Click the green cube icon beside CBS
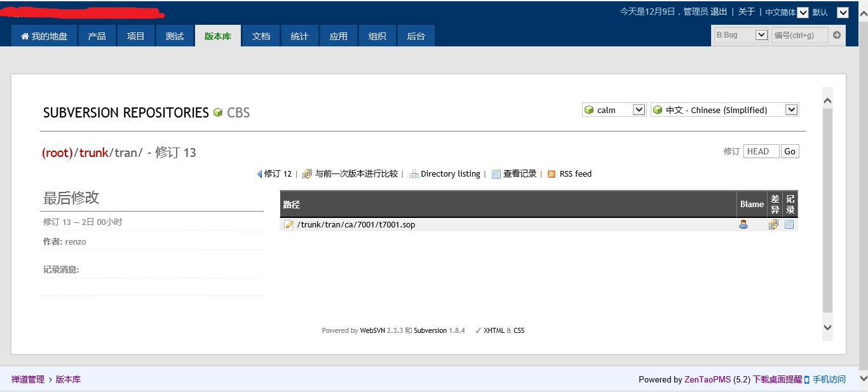 click(218, 112)
